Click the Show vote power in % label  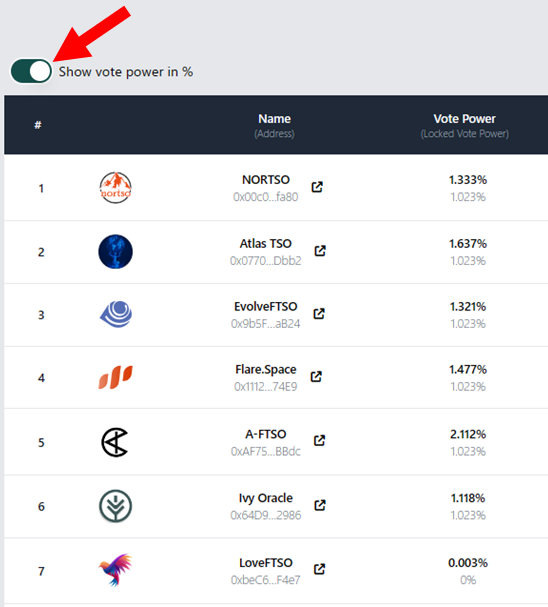[x=126, y=72]
